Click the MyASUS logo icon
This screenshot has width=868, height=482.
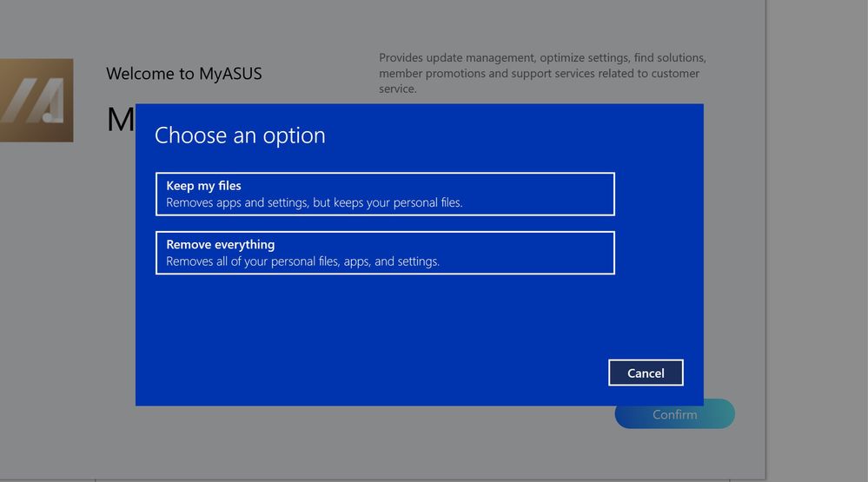pyautogui.click(x=36, y=100)
